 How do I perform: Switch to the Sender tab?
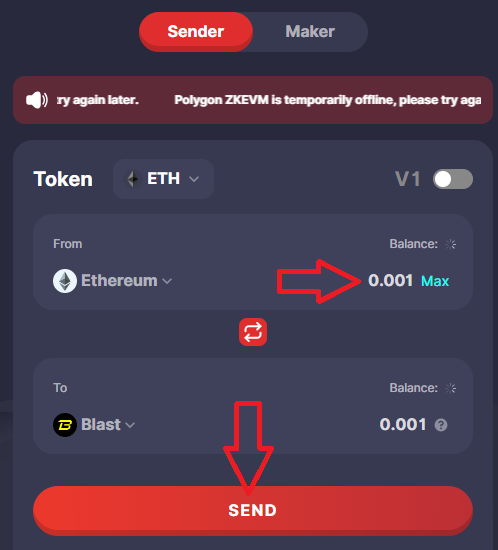(196, 32)
